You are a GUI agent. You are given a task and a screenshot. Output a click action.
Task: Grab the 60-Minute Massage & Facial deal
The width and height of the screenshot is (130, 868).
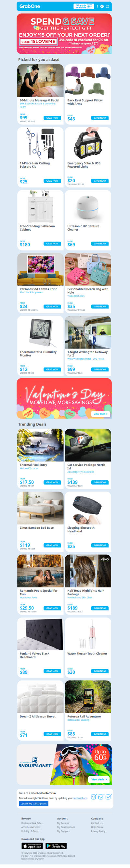[52, 118]
